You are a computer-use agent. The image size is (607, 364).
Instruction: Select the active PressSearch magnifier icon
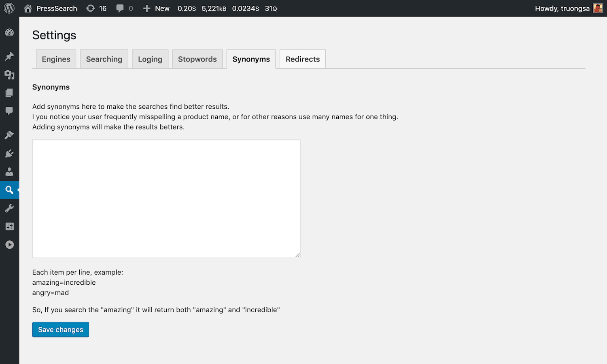[9, 190]
